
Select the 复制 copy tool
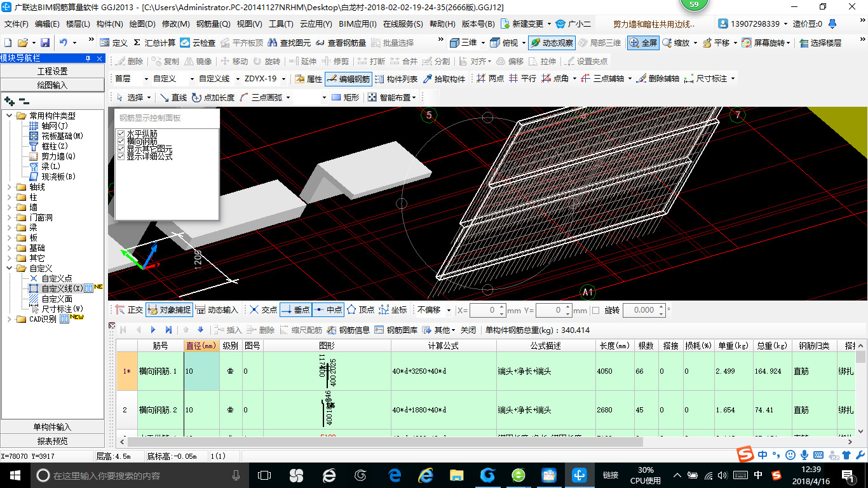coord(165,61)
